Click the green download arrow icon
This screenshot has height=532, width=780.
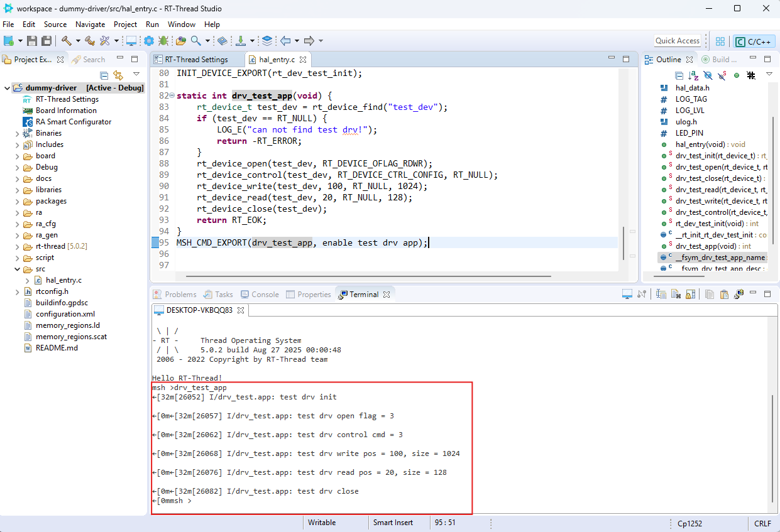click(x=240, y=41)
